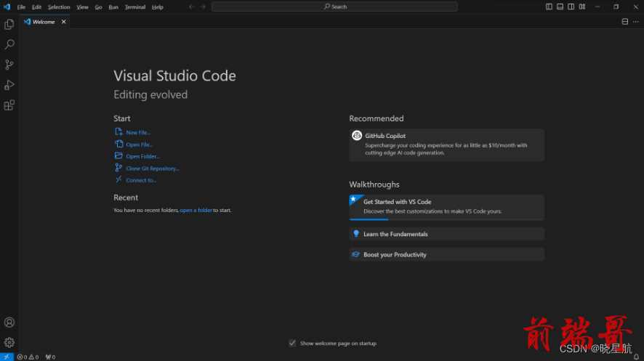This screenshot has width=644, height=361.
Task: Open the editor More Actions ellipsis
Action: click(x=636, y=22)
